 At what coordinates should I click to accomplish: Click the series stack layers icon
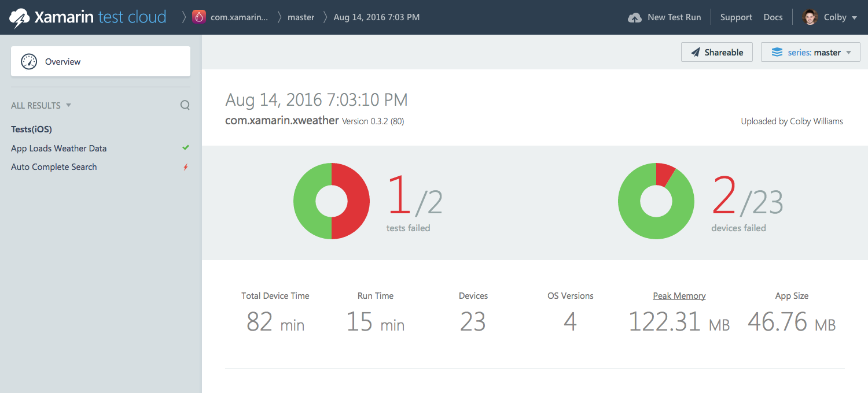777,53
